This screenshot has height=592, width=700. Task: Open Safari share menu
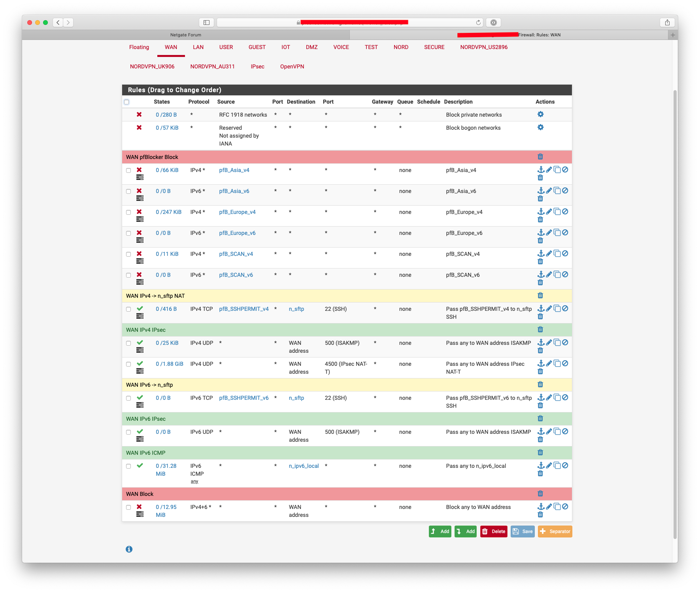tap(667, 23)
